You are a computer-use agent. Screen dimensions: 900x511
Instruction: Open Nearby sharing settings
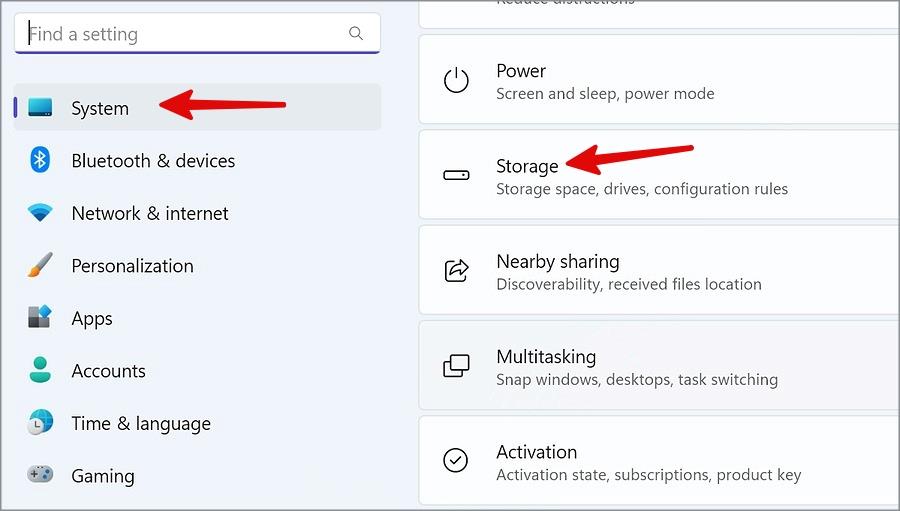coord(659,270)
